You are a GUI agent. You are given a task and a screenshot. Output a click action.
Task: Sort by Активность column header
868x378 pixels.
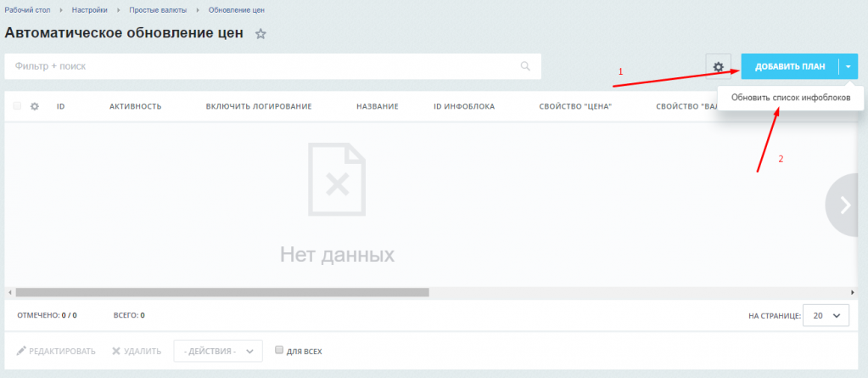136,106
